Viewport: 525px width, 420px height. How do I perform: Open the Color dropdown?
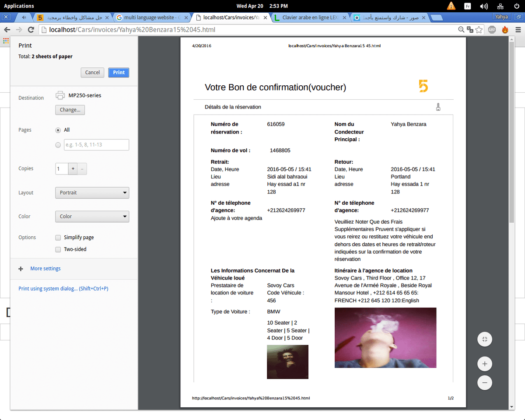[x=92, y=216]
